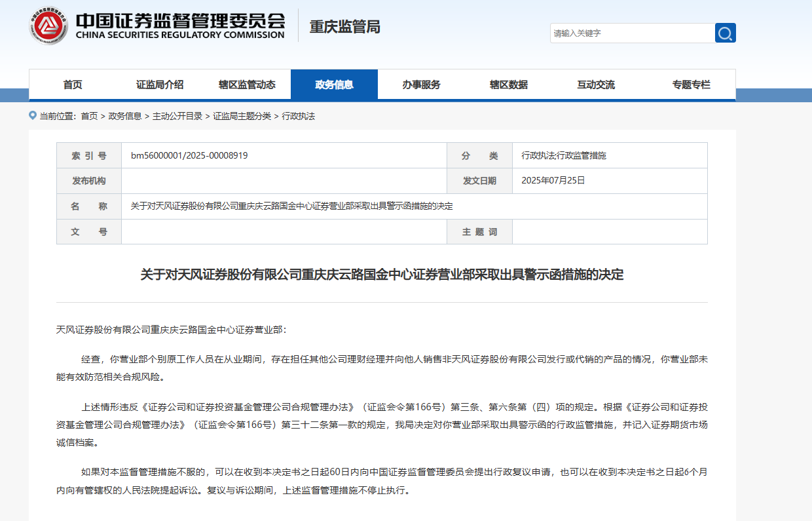Open the 证监局介绍 navigation tab
Image resolution: width=812 pixels, height=521 pixels.
[160, 85]
